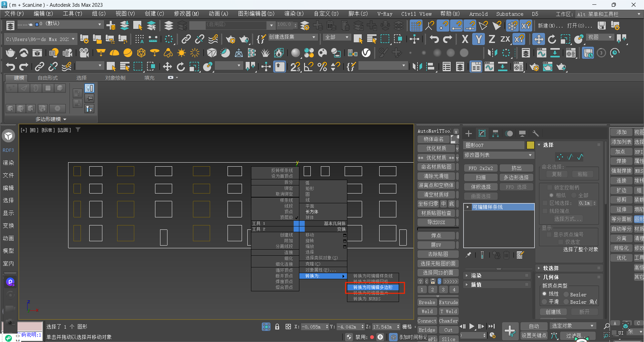Viewport: 644px width, 342px height.
Task: Select the Bezier vertex type radio
Action: 566,294
